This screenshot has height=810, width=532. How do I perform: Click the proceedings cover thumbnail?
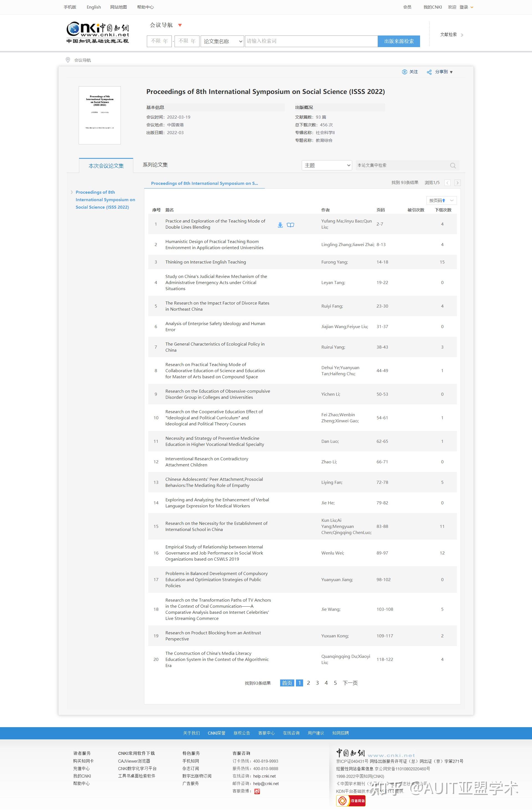tap(100, 115)
